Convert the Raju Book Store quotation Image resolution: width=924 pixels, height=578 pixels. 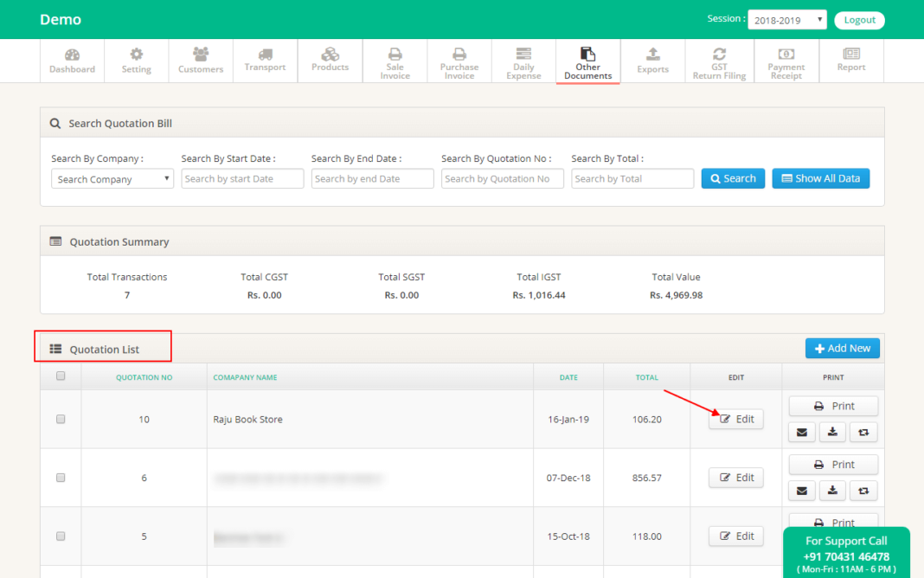pos(863,432)
